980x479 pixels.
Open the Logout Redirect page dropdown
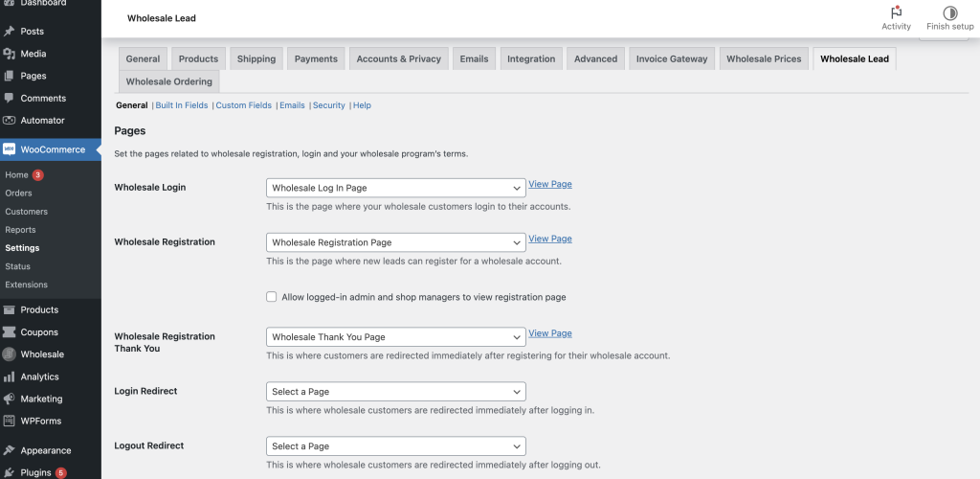pos(395,446)
